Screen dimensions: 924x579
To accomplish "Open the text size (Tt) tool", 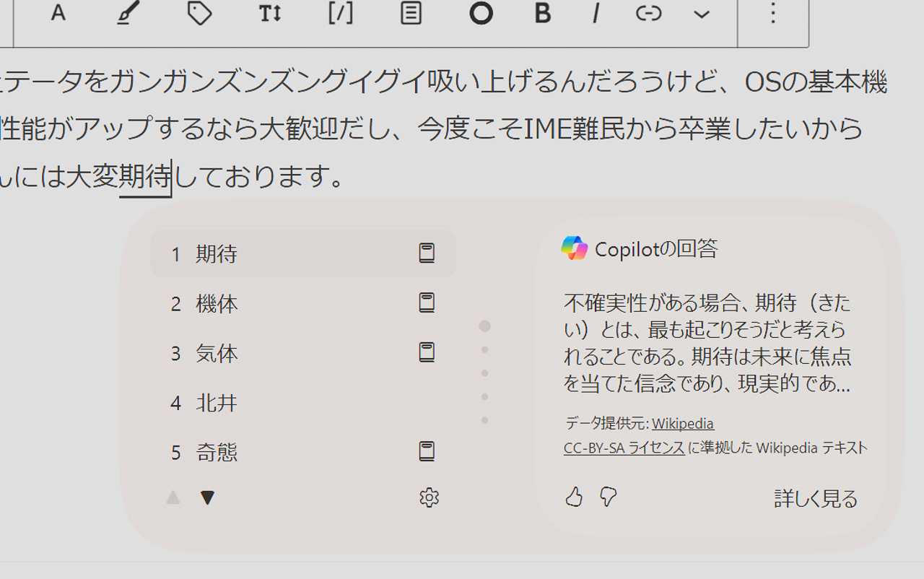I will (269, 13).
